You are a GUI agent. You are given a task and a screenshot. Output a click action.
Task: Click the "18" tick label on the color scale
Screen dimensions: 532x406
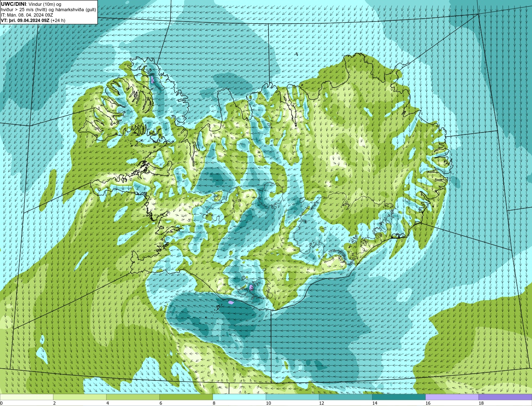pyautogui.click(x=481, y=403)
